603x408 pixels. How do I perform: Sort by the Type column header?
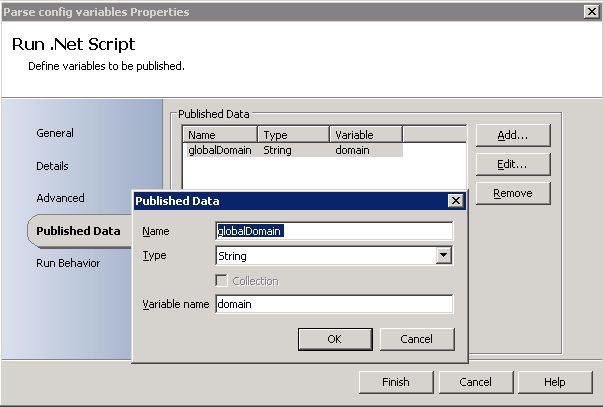point(294,135)
